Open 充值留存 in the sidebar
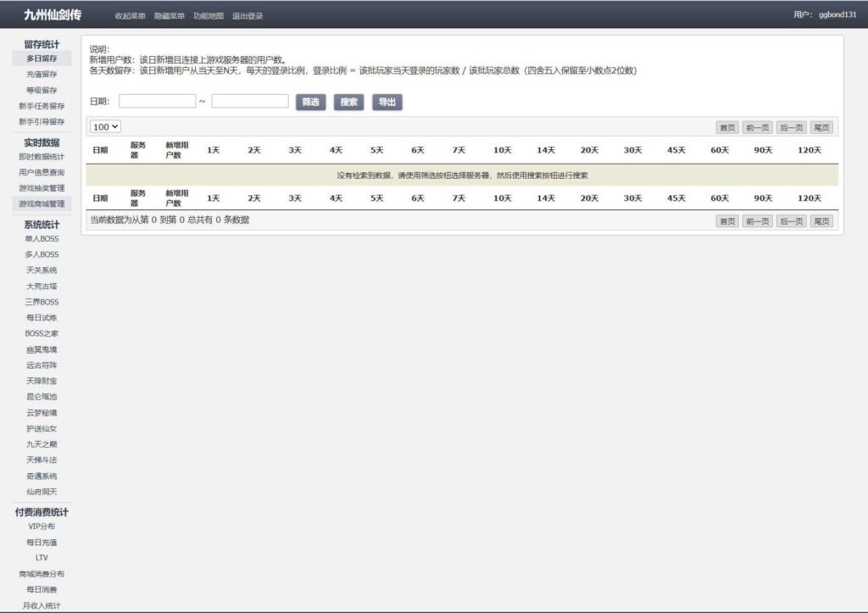Image resolution: width=868 pixels, height=613 pixels. (x=42, y=74)
